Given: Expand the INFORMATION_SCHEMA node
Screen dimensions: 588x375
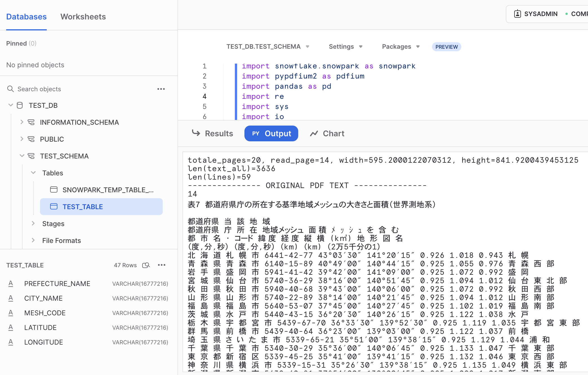Looking at the screenshot, I should tap(22, 122).
